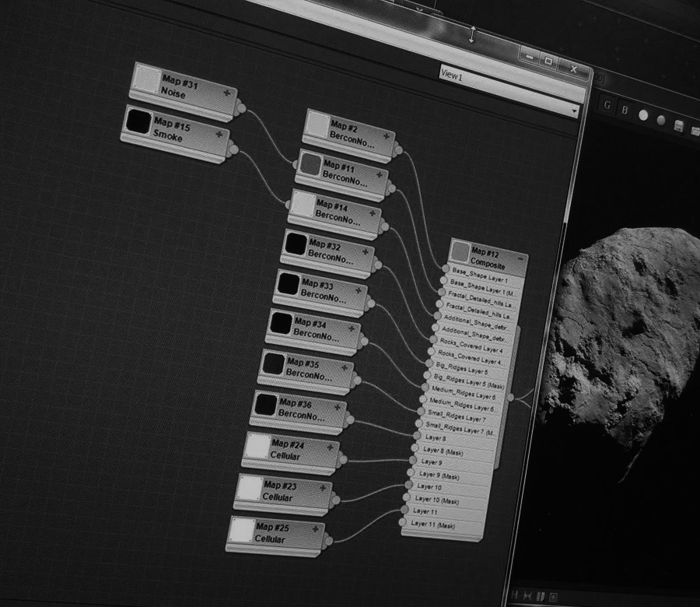Expand the Map #33 BerconNoise node
700x607 pixels.
pos(358,290)
